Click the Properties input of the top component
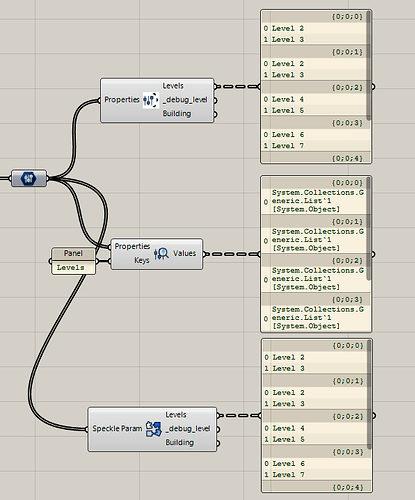 tap(122, 100)
